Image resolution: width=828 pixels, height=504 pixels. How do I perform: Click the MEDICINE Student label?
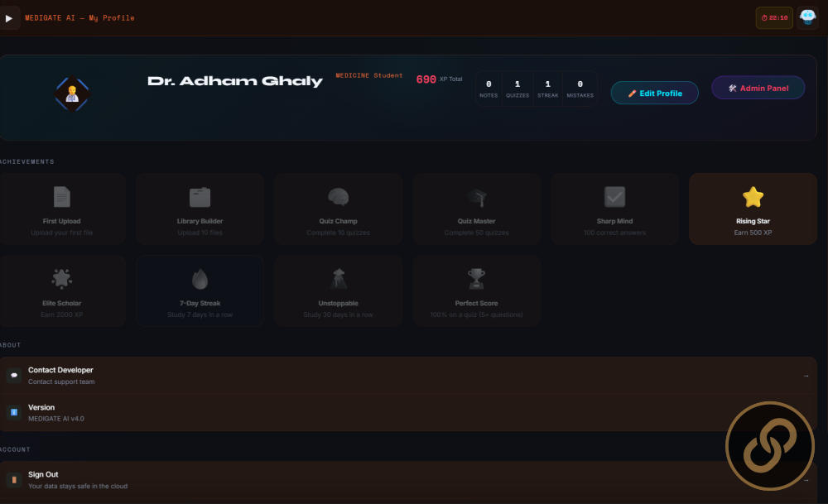(x=369, y=75)
